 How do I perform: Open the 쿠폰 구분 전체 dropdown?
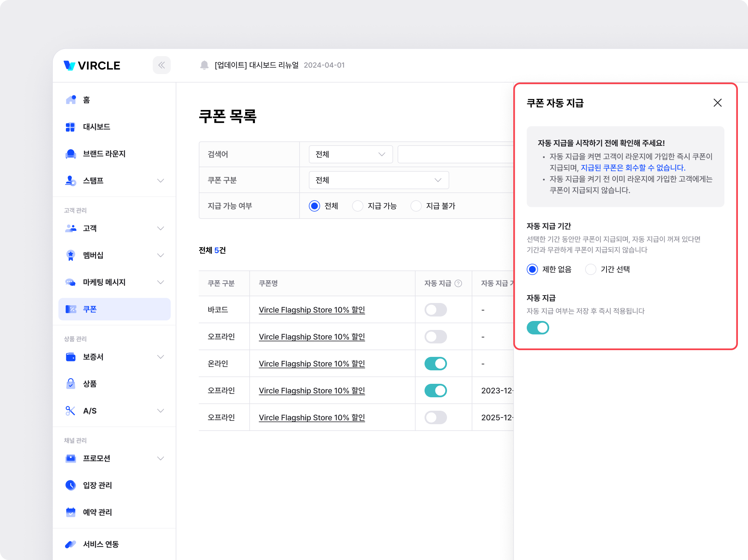click(378, 180)
